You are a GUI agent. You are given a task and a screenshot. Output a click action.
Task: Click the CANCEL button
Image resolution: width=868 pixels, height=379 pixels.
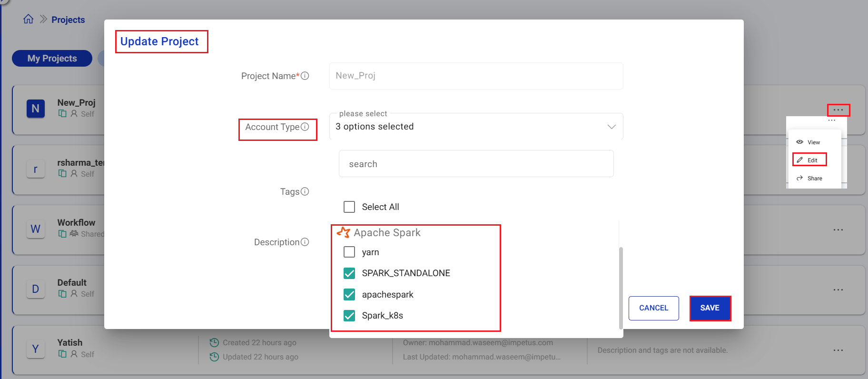(x=653, y=308)
